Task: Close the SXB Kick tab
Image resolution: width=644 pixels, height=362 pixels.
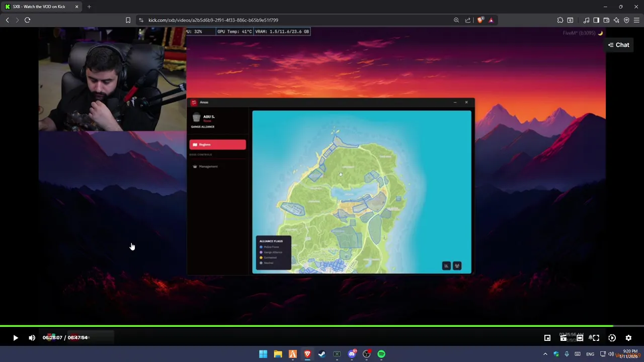Action: tap(76, 7)
